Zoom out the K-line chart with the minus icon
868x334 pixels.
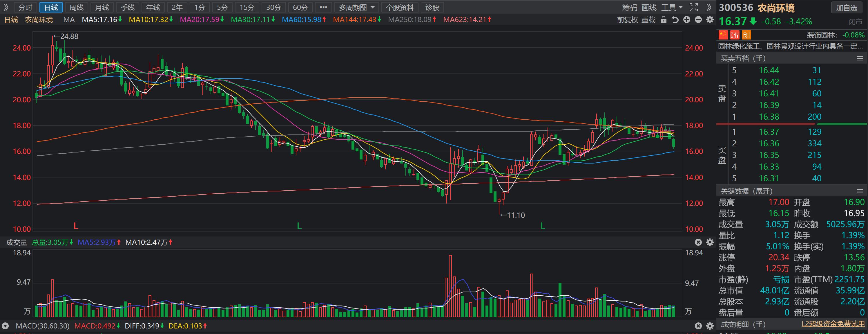(x=698, y=19)
